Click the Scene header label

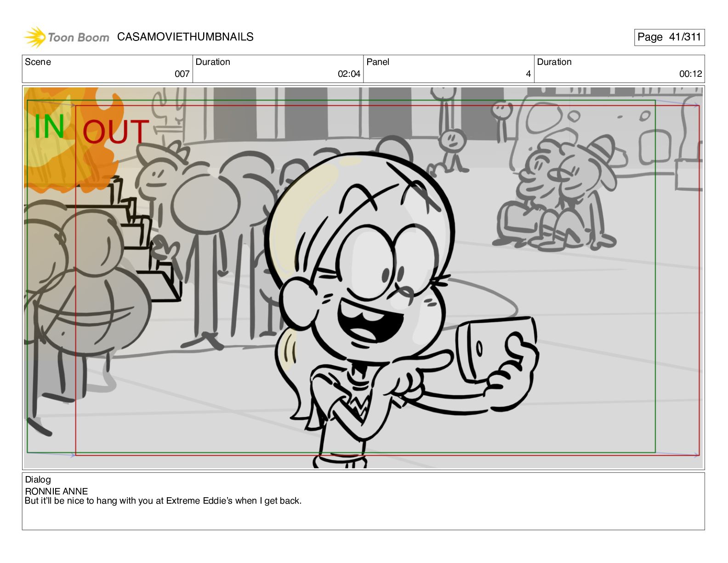[x=38, y=62]
